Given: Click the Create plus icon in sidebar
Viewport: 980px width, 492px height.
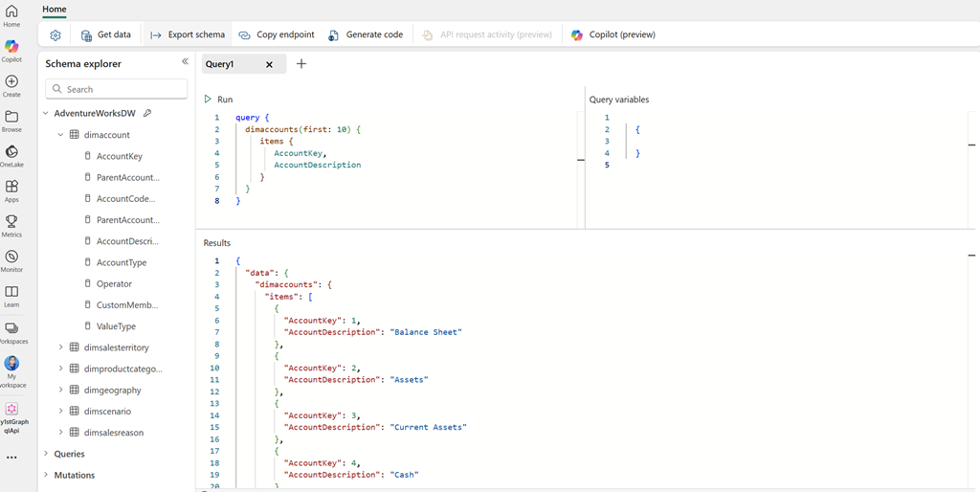Looking at the screenshot, I should click(x=11, y=85).
